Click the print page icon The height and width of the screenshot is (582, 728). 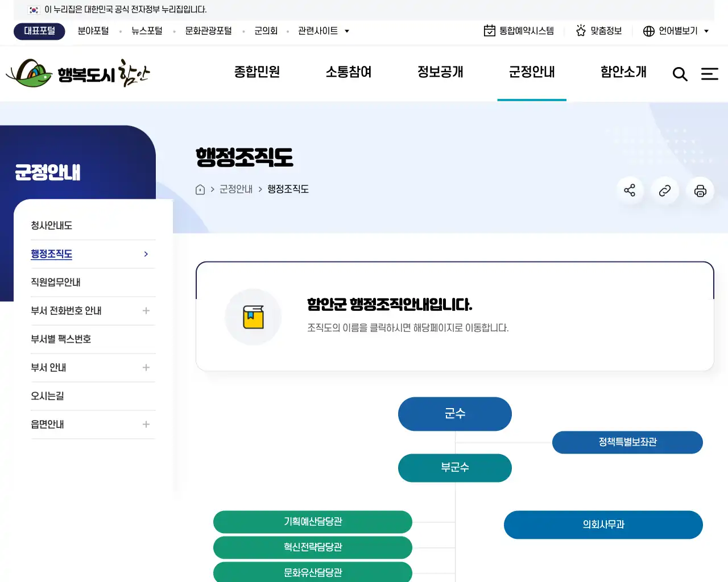pos(700,190)
